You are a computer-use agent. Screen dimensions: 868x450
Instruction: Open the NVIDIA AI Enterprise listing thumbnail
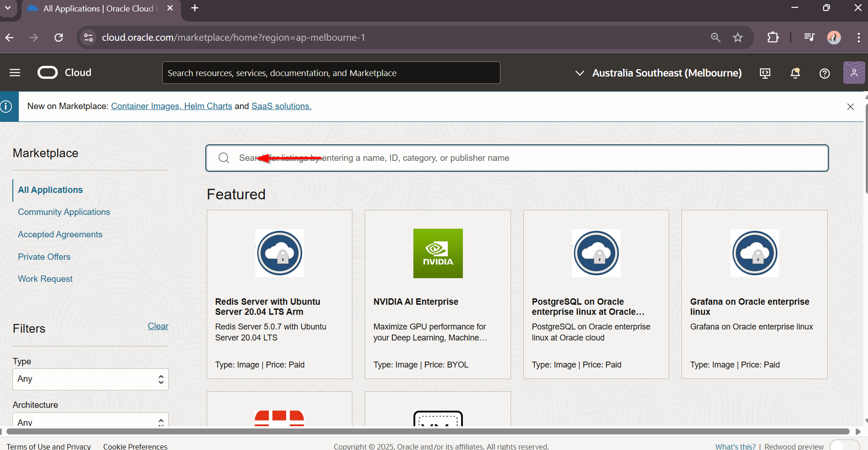pyautogui.click(x=438, y=253)
